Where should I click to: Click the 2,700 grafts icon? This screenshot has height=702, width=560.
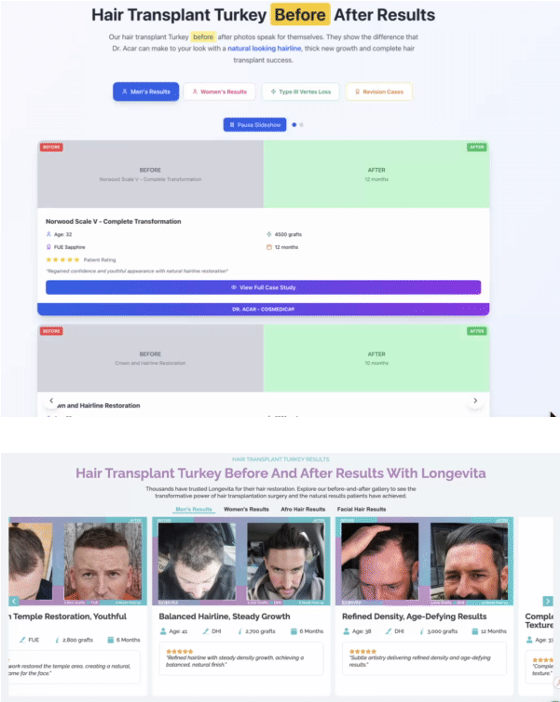[x=240, y=631]
